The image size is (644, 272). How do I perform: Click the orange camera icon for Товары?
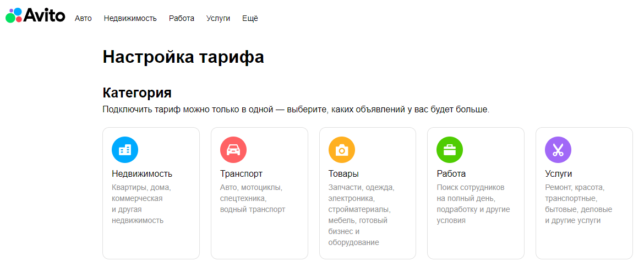[x=342, y=150]
